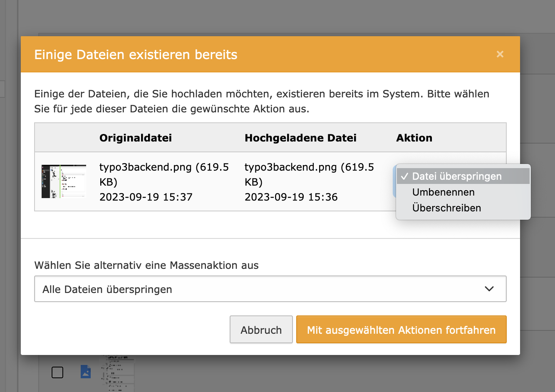Click the typo3backend.png thumbnail in the table

coord(64,181)
